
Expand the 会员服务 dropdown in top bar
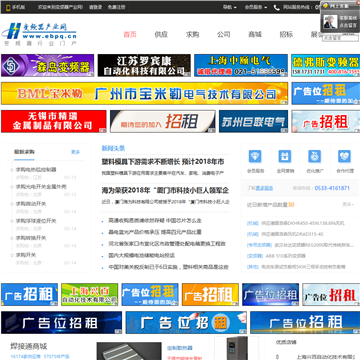pos(256,7)
